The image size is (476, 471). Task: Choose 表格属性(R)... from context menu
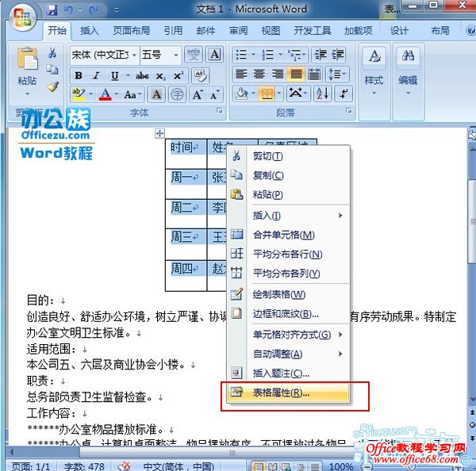pos(288,393)
